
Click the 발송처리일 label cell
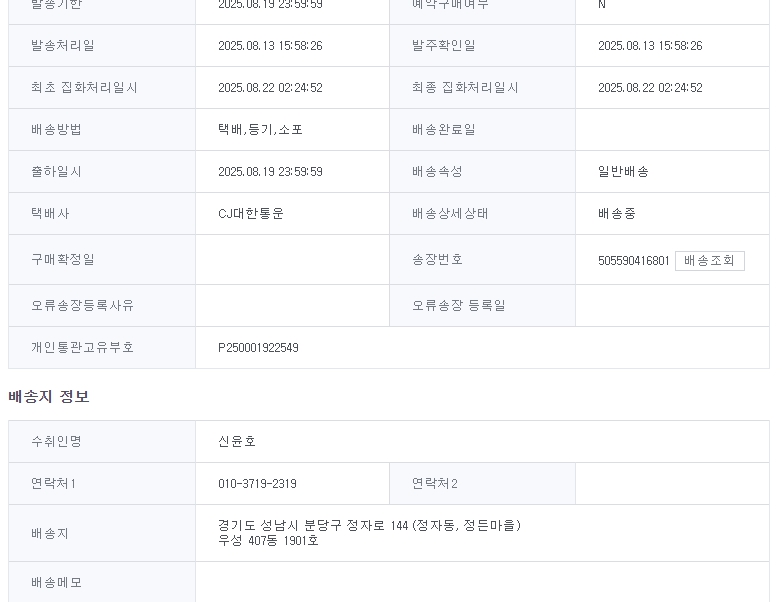pos(102,46)
